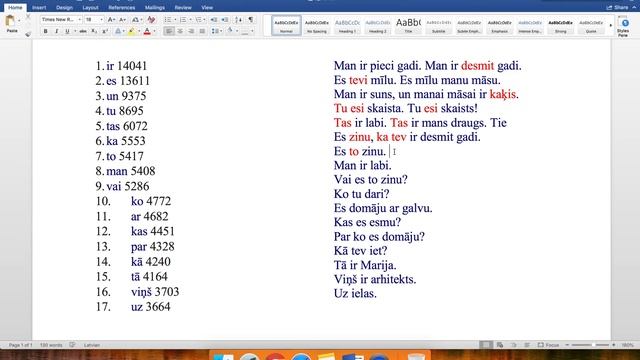Click the Focus mode button
640x360 pixels.
click(x=549, y=345)
